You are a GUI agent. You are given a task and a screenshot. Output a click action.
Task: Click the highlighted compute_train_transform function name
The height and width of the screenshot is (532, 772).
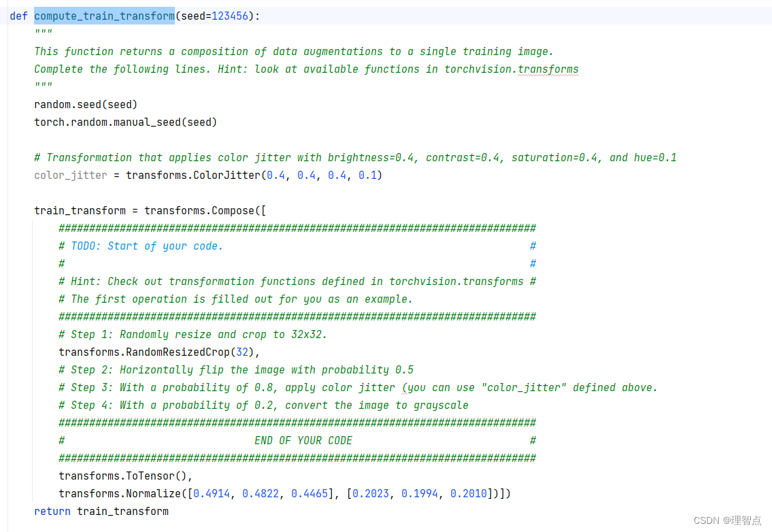103,16
